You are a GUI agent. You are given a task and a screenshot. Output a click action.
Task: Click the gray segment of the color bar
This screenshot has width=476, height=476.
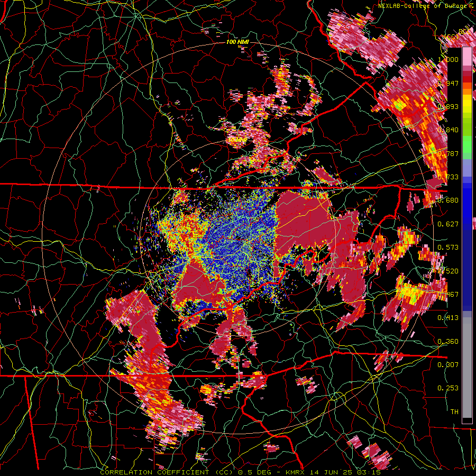[467, 368]
